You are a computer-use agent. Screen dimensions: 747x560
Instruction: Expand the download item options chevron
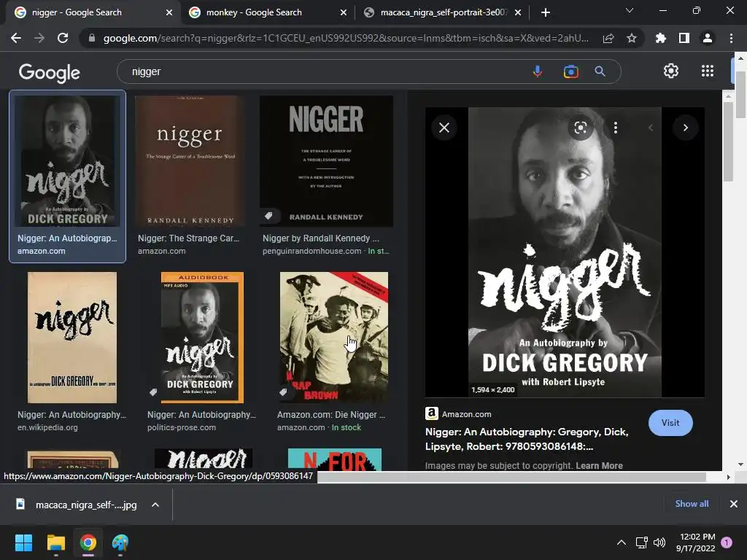tap(155, 505)
